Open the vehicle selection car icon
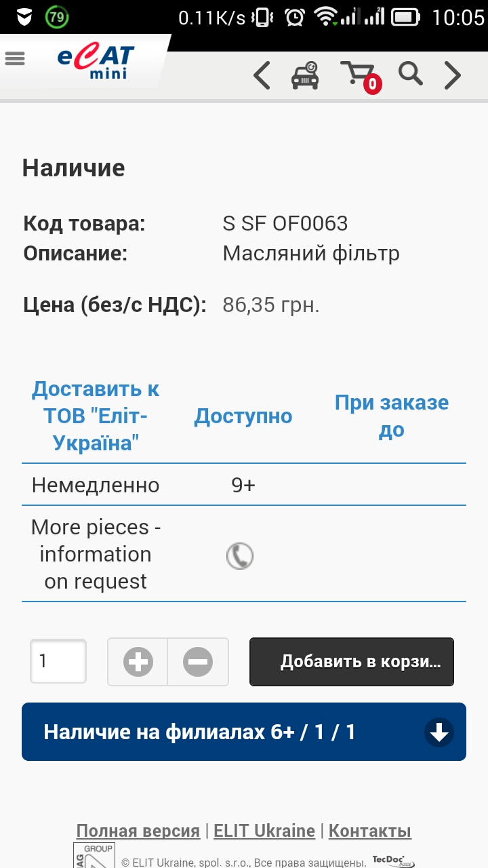This screenshot has width=488, height=868. tap(305, 75)
